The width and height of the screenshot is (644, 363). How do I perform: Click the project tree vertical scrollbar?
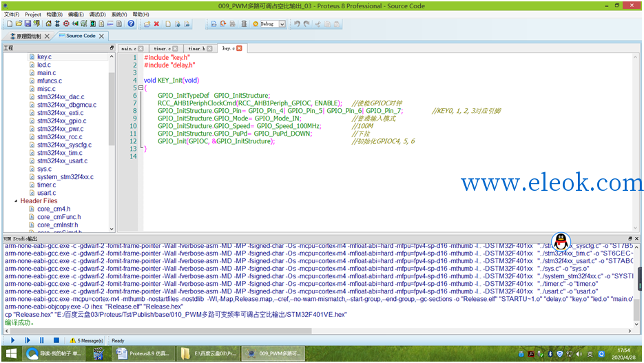pyautogui.click(x=112, y=109)
